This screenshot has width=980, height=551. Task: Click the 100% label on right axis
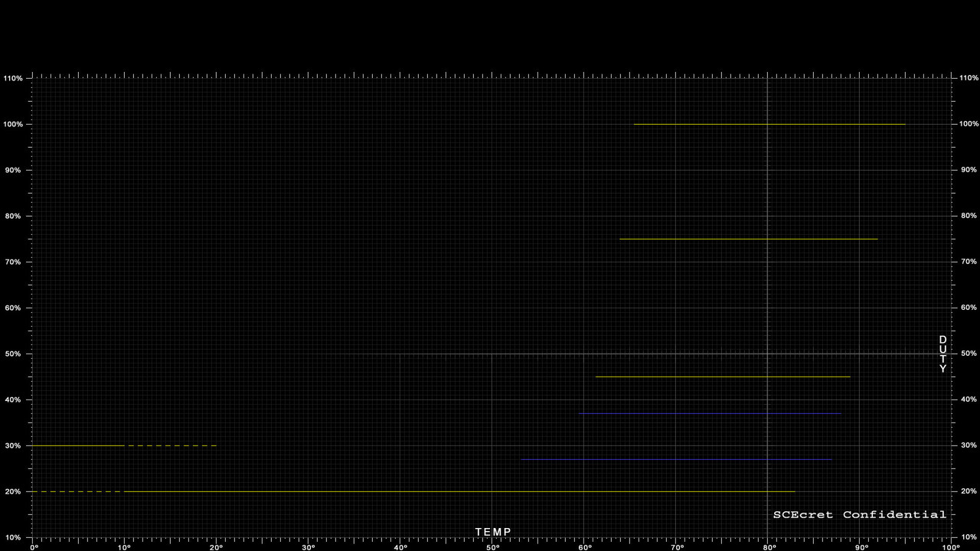[969, 124]
